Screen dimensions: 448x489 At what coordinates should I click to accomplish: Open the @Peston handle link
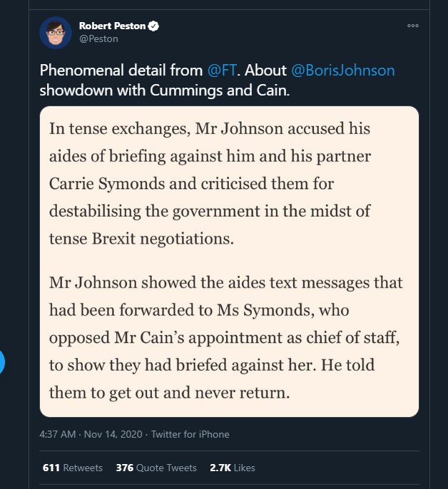click(x=98, y=39)
